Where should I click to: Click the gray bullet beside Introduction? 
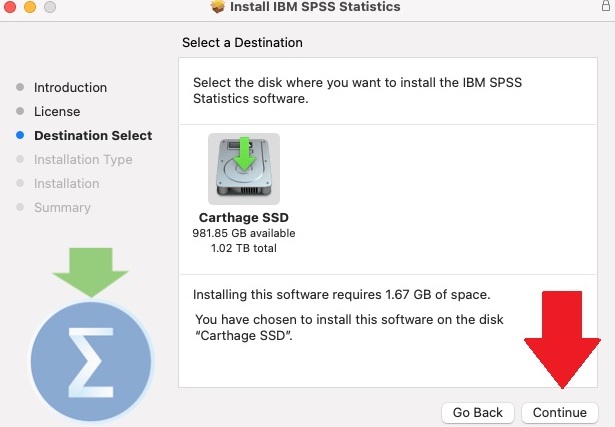click(x=20, y=87)
